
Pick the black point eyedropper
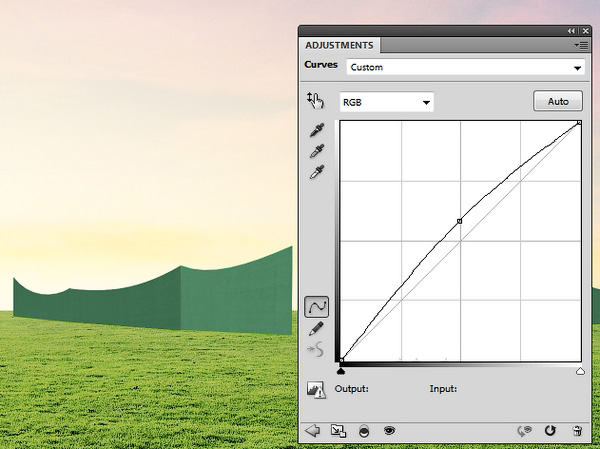(317, 130)
